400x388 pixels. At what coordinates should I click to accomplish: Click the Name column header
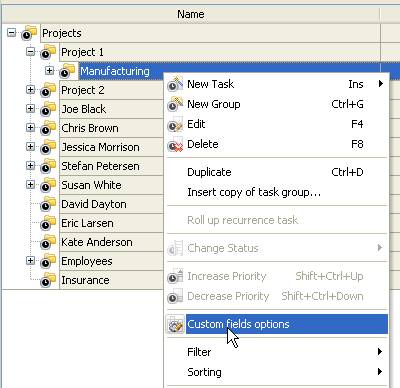191,14
